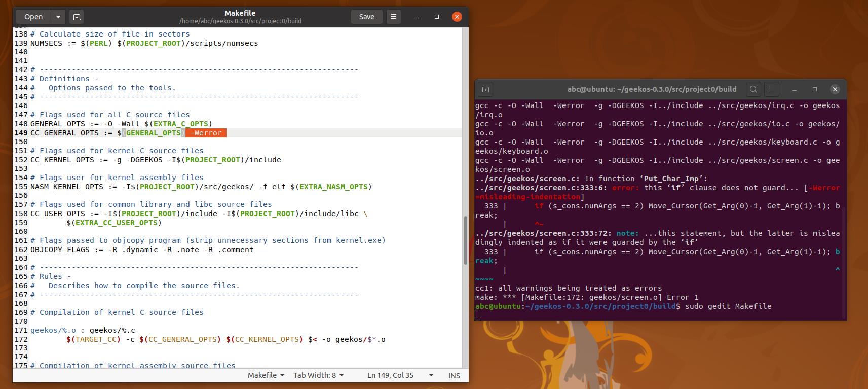The width and height of the screenshot is (868, 389).
Task: Click the OBJCOPY_FLAGS line 162
Action: 142,250
